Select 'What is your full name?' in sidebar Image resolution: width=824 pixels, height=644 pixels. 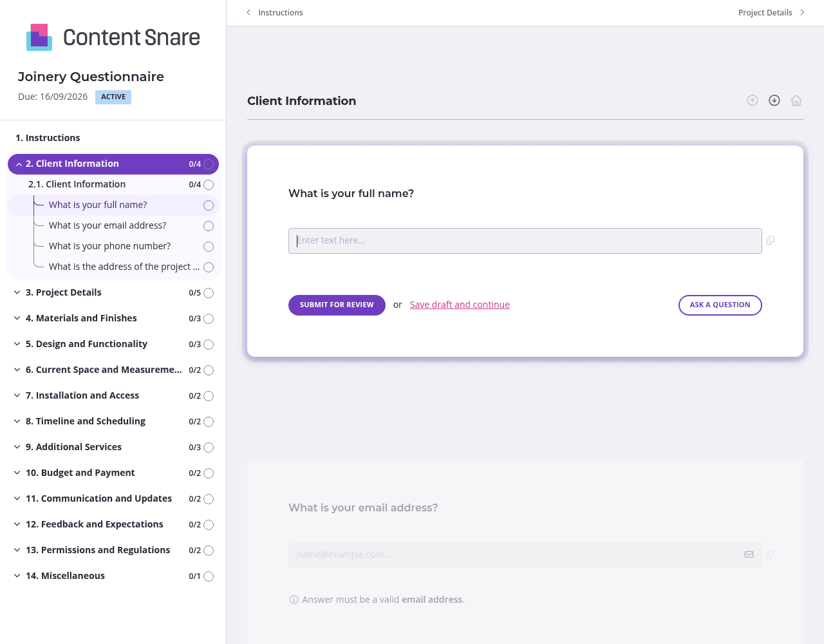98,205
